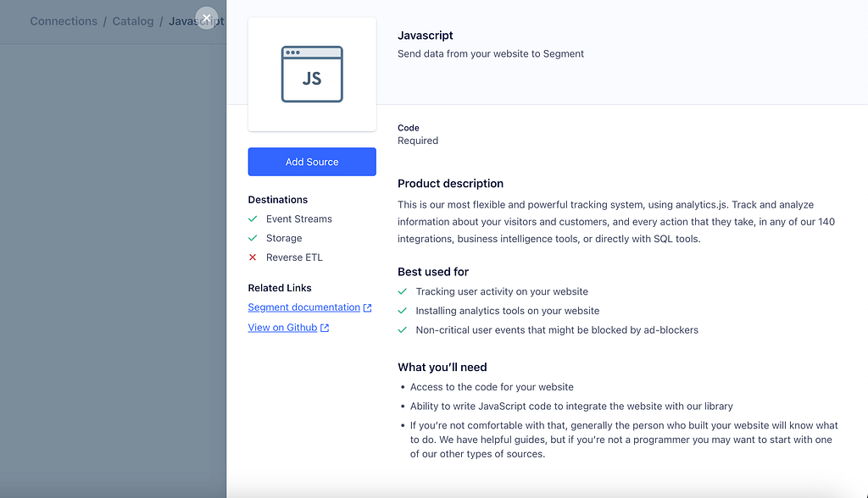Click 'Tracking user activity on your website'
Viewport: 868px width, 498px height.
[502, 291]
